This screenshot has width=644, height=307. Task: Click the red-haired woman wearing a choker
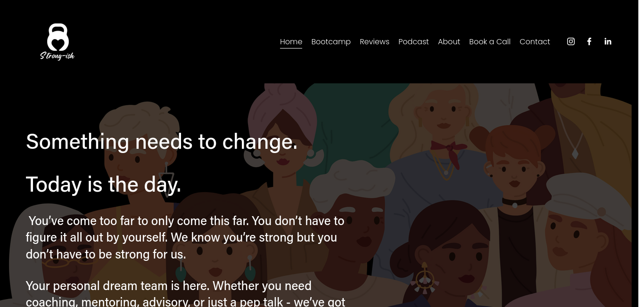(513, 170)
